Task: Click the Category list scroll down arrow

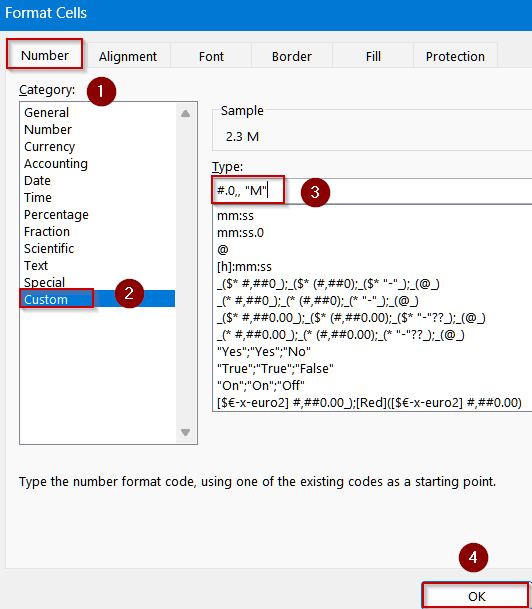Action: [186, 432]
